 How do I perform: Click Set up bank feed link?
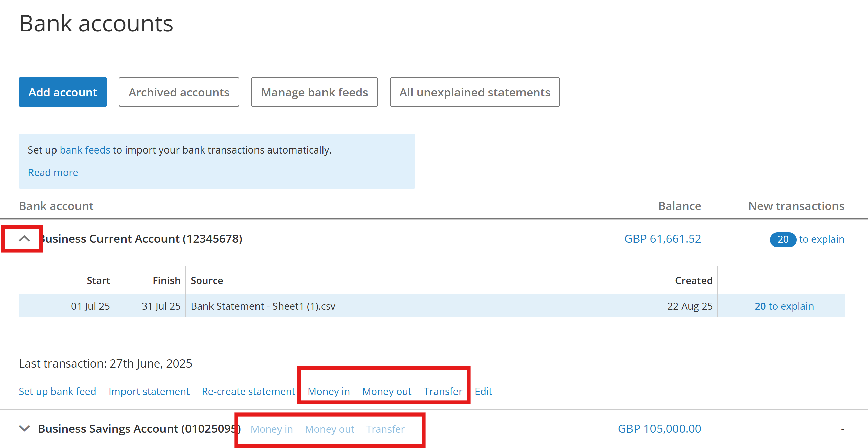click(x=58, y=391)
